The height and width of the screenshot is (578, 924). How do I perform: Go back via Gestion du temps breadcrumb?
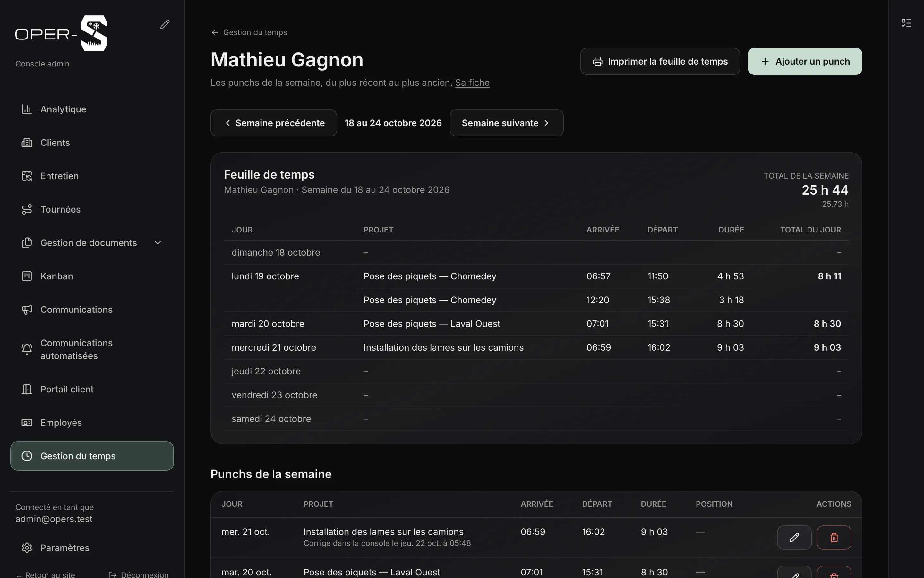coord(249,32)
